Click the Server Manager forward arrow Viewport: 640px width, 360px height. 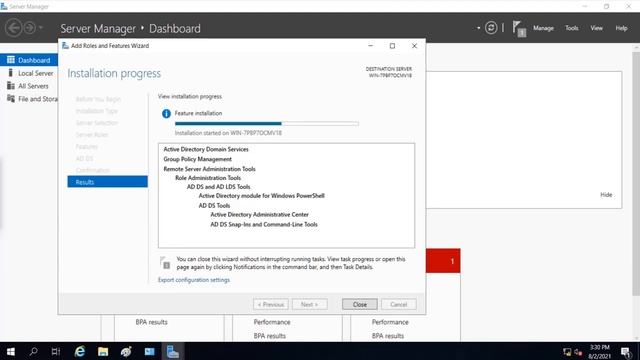pos(29,28)
